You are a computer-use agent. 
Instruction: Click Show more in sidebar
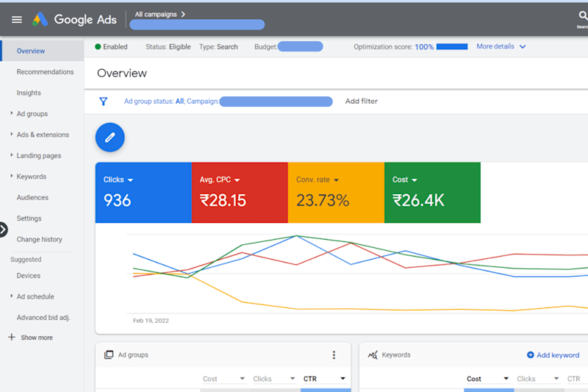[x=36, y=338]
